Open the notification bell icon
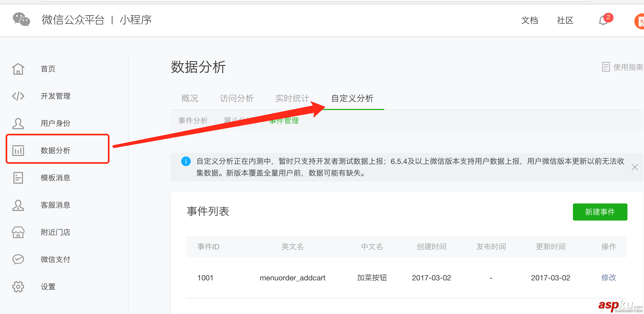Image resolution: width=644 pixels, height=314 pixels. [x=603, y=20]
